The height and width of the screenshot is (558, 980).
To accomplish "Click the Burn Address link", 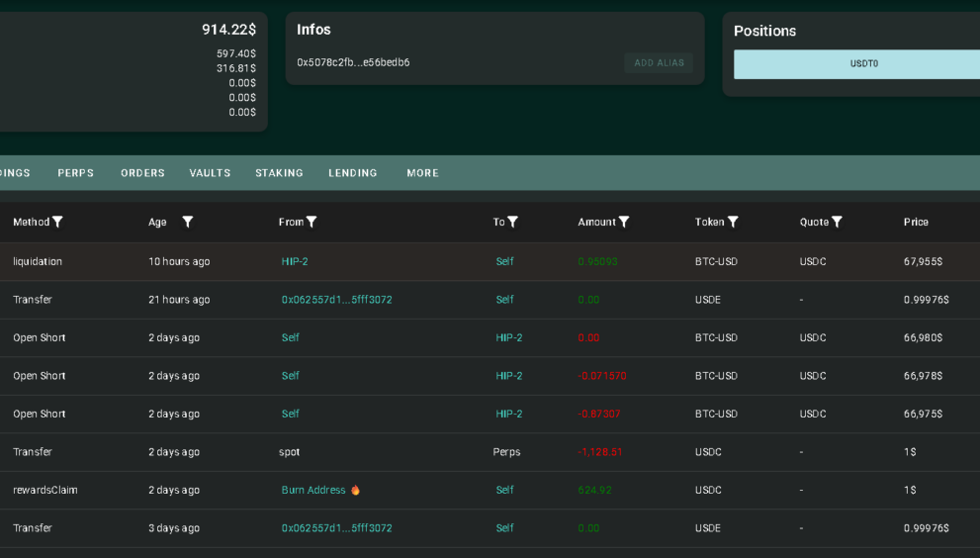I will point(313,491).
